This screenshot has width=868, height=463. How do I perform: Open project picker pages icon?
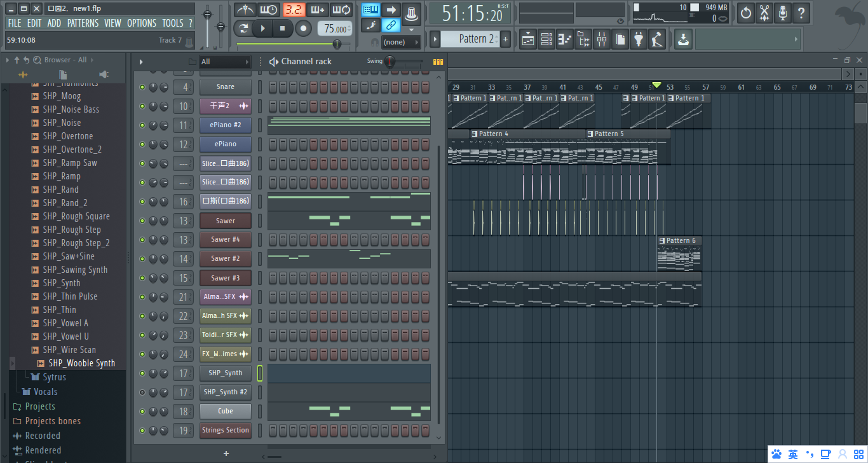pyautogui.click(x=620, y=39)
